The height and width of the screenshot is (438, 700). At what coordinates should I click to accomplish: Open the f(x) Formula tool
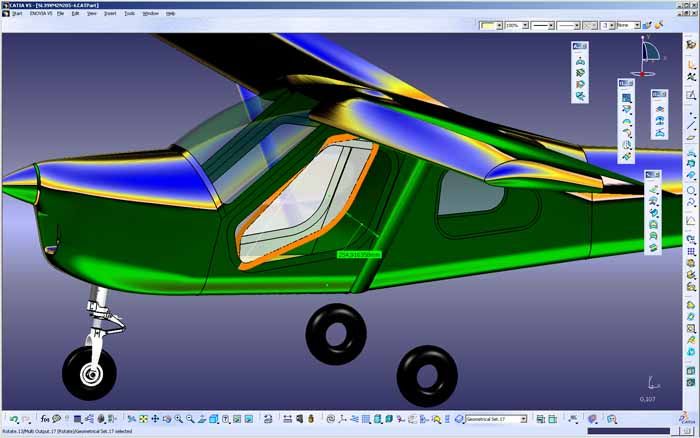tap(43, 419)
